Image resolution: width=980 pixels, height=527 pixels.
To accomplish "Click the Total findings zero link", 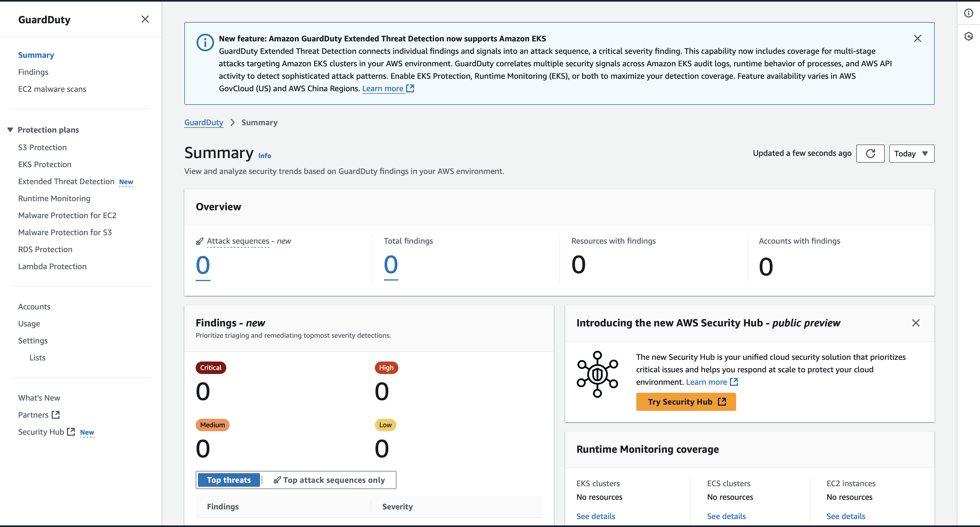I will [391, 265].
